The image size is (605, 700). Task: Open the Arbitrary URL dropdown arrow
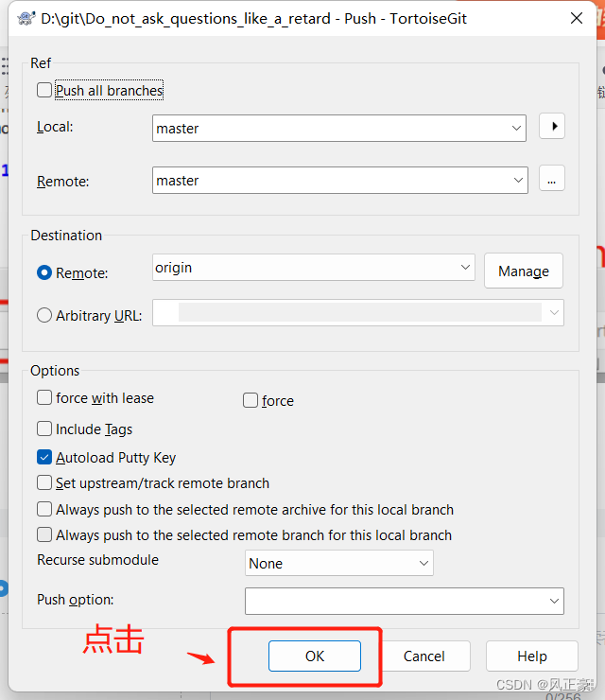tap(554, 312)
